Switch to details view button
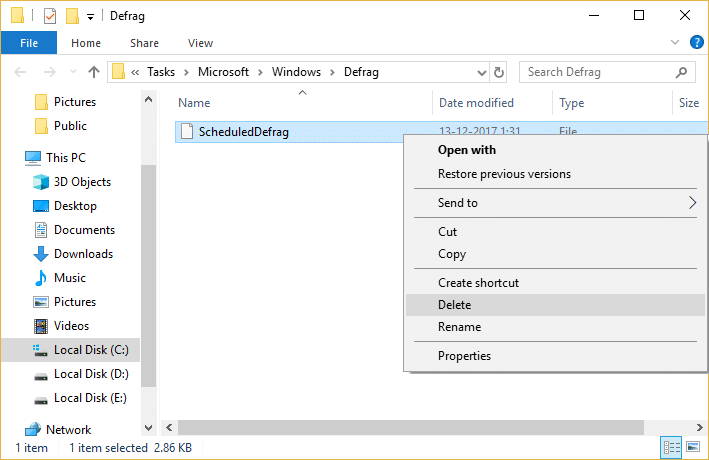Image resolution: width=709 pixels, height=460 pixels. coord(673,448)
